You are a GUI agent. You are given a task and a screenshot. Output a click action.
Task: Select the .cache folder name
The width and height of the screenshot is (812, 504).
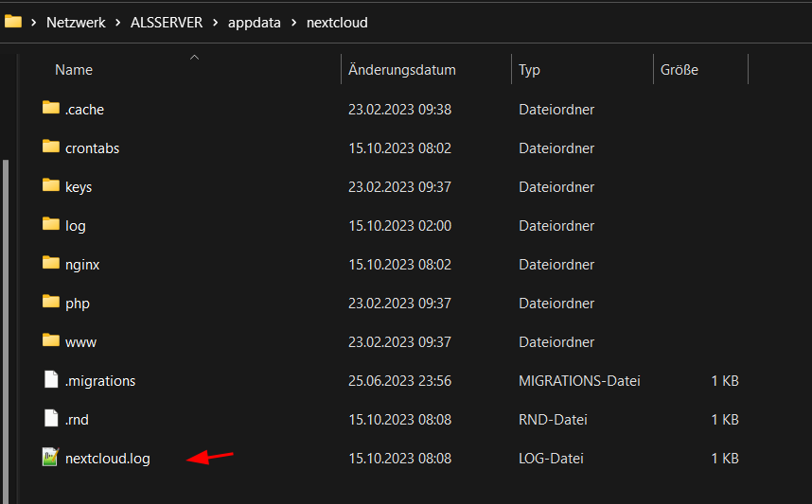pos(84,110)
